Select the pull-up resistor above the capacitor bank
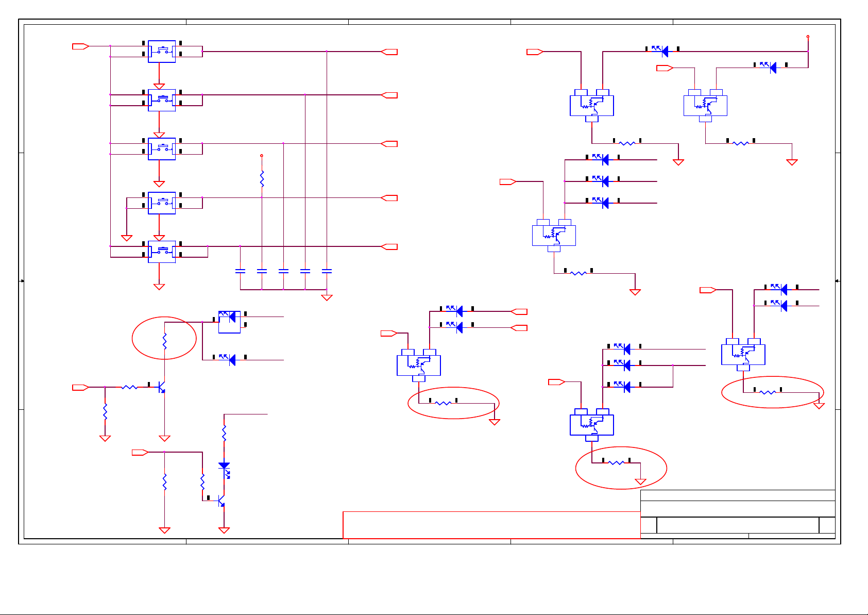 [x=262, y=179]
